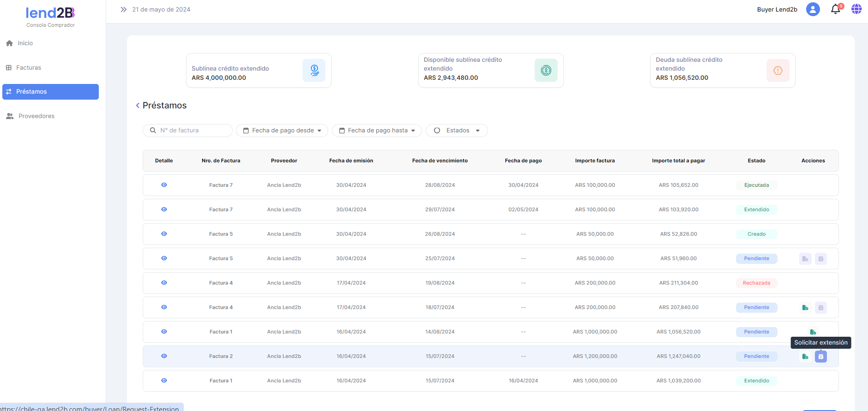Focus the N° de factura search field

pos(193,131)
